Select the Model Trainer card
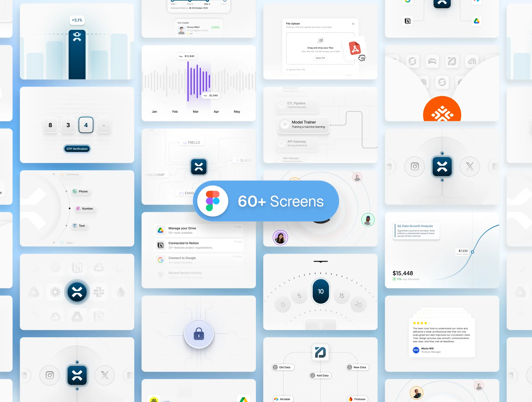Screen dimensions: 532x402 (304, 125)
